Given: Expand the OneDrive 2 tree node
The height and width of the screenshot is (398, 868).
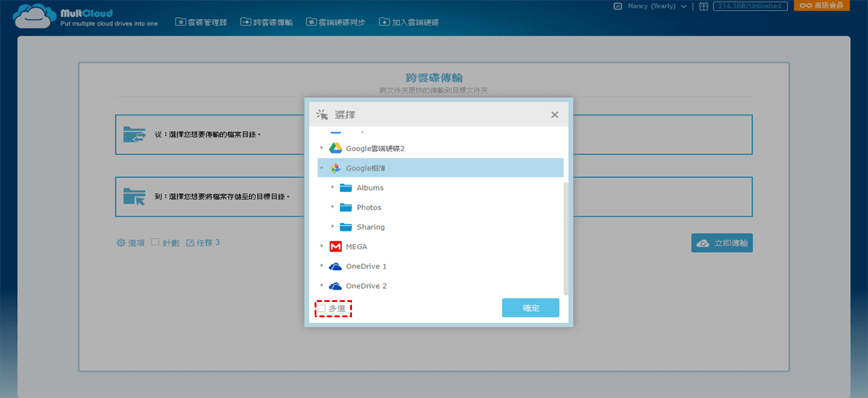Looking at the screenshot, I should coord(322,285).
